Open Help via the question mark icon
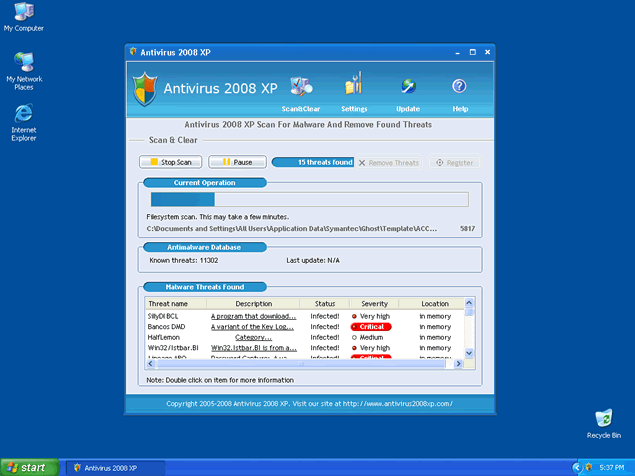 coord(460,87)
